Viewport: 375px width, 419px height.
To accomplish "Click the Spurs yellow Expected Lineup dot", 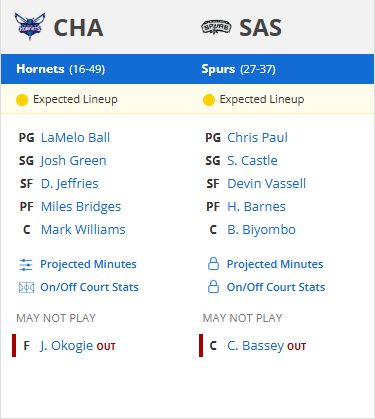I will pyautogui.click(x=209, y=100).
